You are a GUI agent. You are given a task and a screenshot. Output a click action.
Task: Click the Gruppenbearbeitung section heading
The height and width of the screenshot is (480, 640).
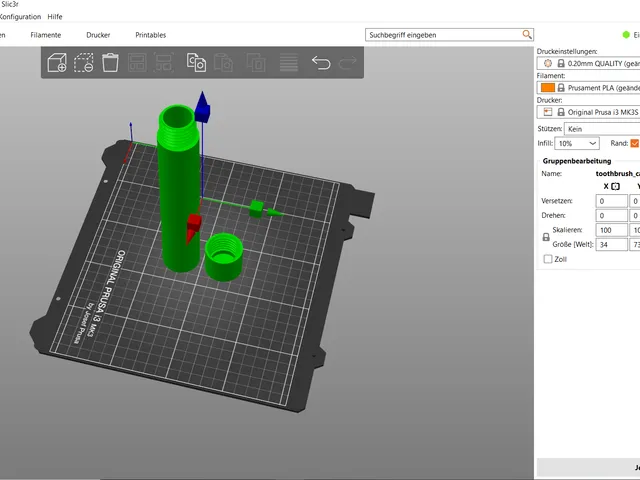pos(576,161)
